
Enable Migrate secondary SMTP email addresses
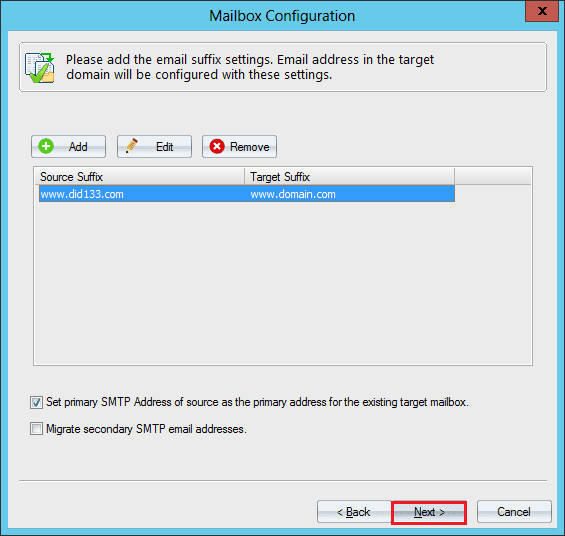(x=36, y=429)
